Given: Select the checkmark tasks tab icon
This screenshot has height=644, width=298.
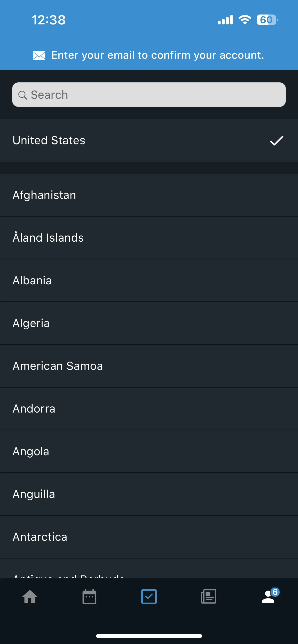Looking at the screenshot, I should [x=149, y=596].
